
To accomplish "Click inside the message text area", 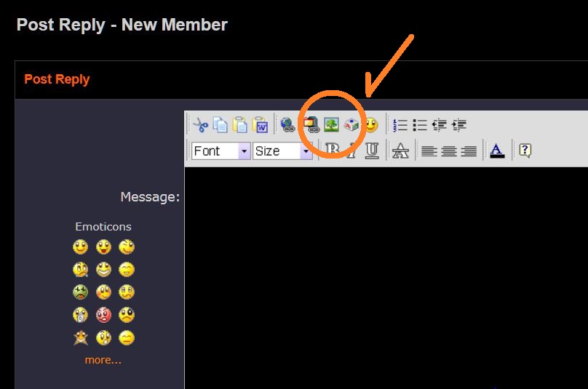I will [386, 276].
